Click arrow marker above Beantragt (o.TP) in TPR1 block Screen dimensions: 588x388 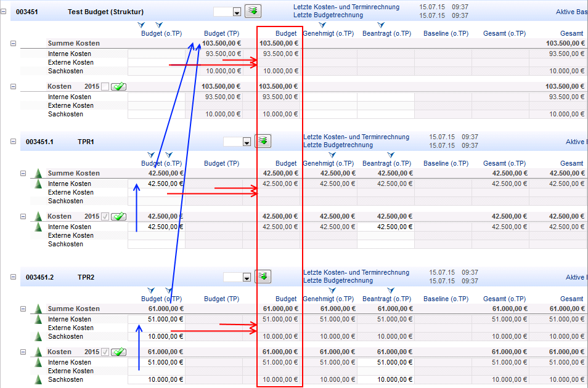[391, 155]
